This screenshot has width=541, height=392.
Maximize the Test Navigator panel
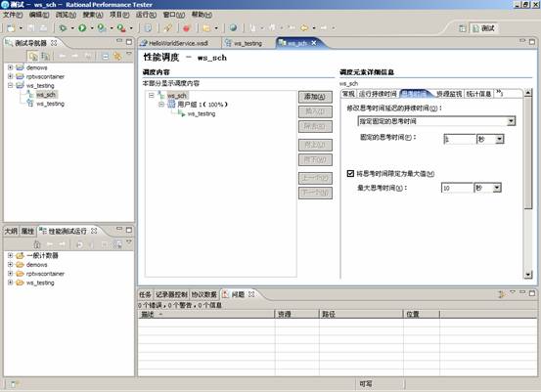click(x=129, y=42)
